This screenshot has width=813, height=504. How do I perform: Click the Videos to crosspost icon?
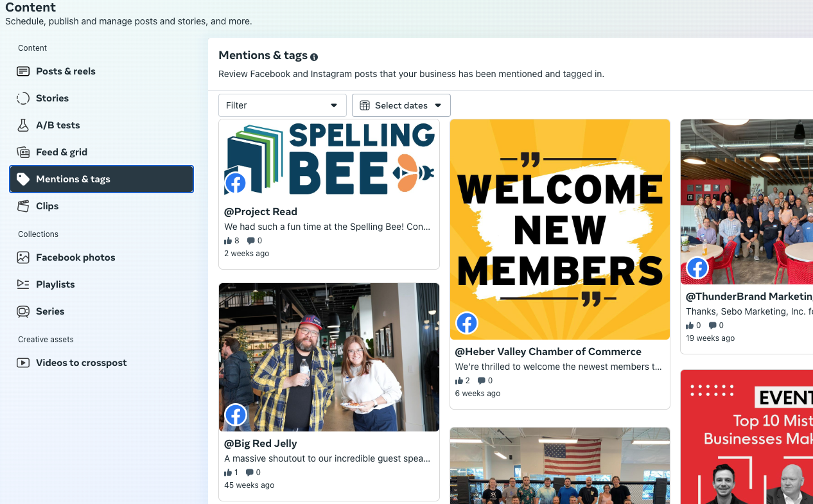click(x=23, y=363)
